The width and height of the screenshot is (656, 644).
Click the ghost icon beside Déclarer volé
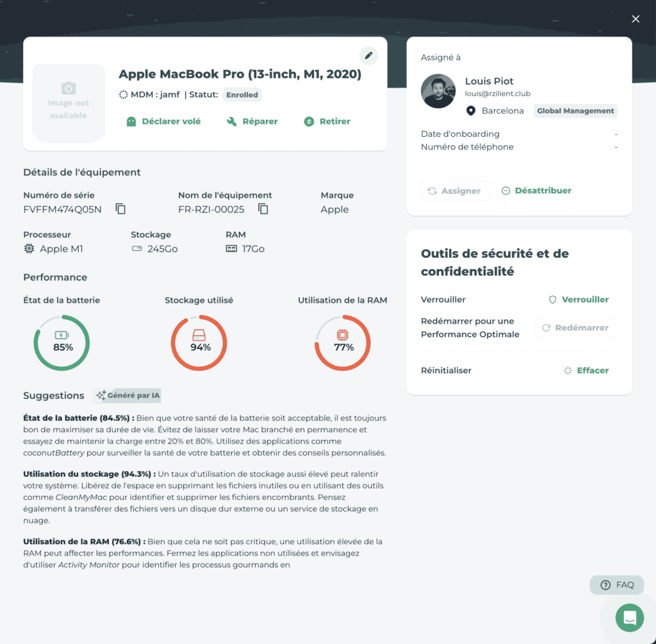(131, 122)
